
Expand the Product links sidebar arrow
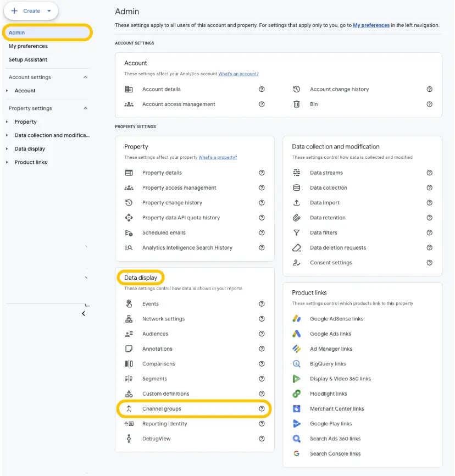click(x=7, y=162)
